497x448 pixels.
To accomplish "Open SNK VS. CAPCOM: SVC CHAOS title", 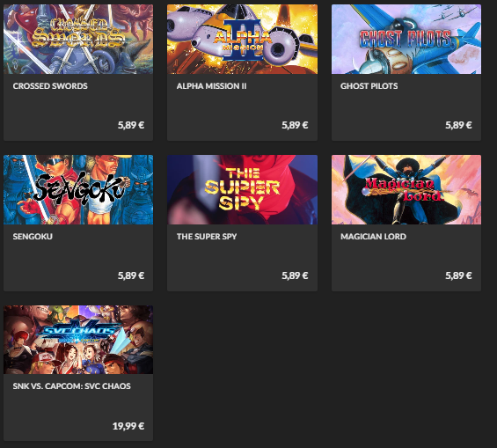I will pyautogui.click(x=71, y=386).
